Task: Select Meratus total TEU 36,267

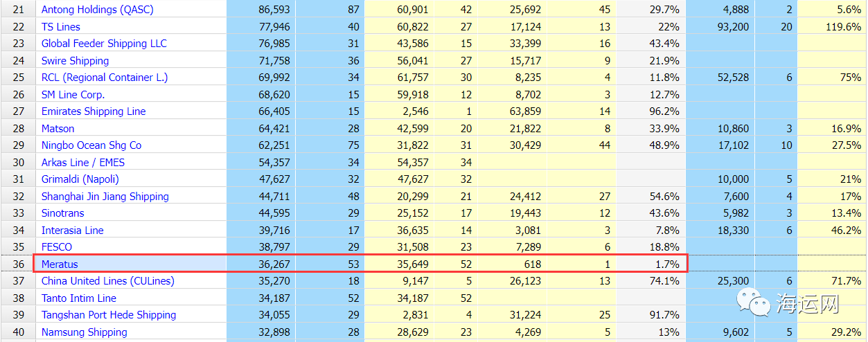Action: [274, 264]
